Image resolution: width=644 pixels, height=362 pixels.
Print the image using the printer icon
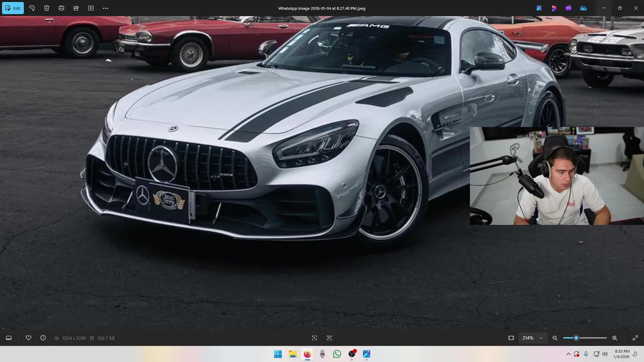[61, 8]
